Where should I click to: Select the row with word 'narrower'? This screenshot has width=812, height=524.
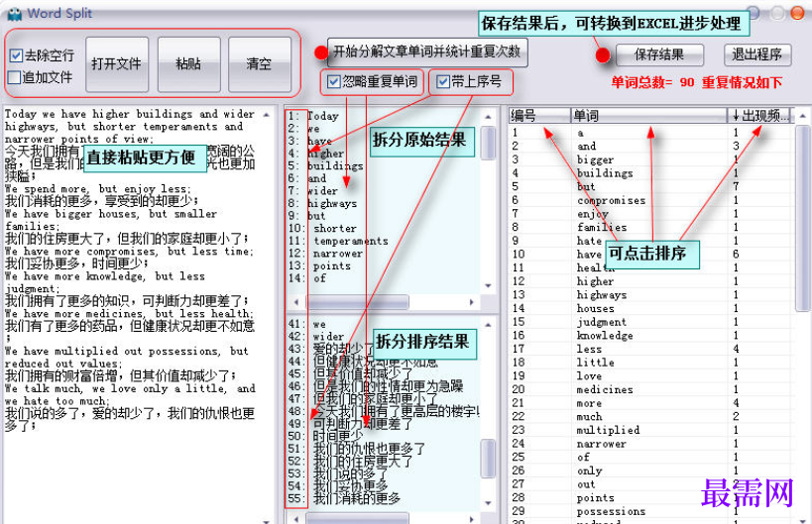tap(650, 444)
